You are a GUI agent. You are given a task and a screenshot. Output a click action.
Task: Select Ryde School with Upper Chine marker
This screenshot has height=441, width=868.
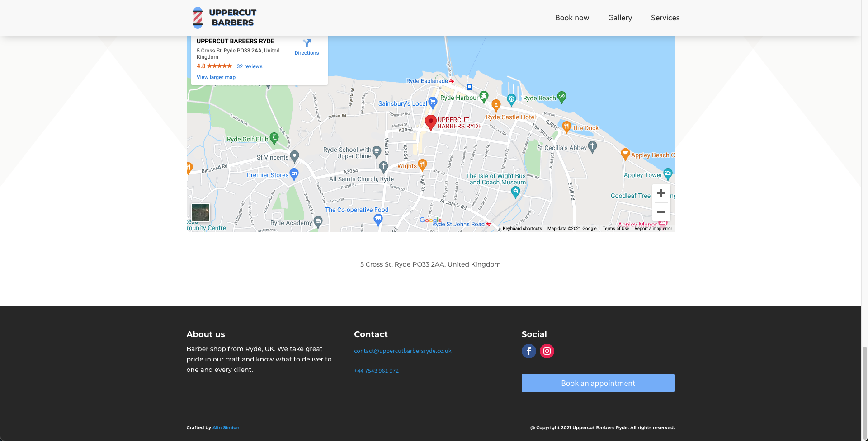377,152
